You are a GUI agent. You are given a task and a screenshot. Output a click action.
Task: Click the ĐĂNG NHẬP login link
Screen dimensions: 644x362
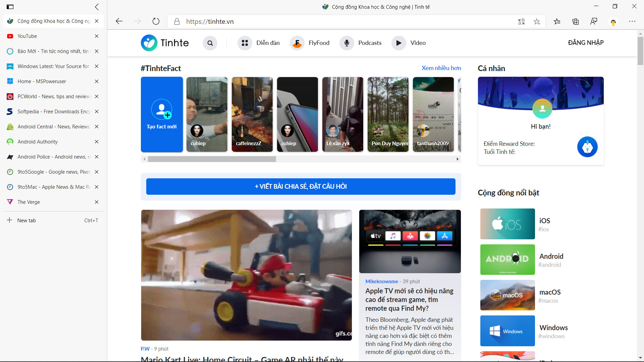click(586, 43)
